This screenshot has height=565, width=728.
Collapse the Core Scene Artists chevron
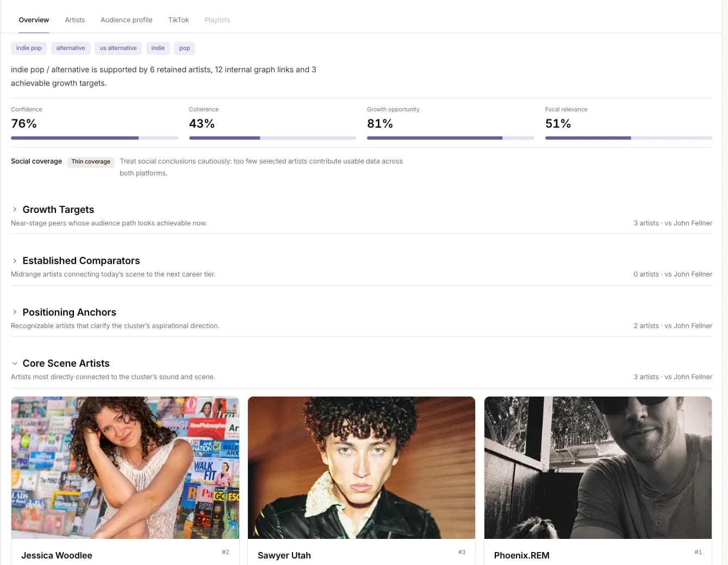15,363
